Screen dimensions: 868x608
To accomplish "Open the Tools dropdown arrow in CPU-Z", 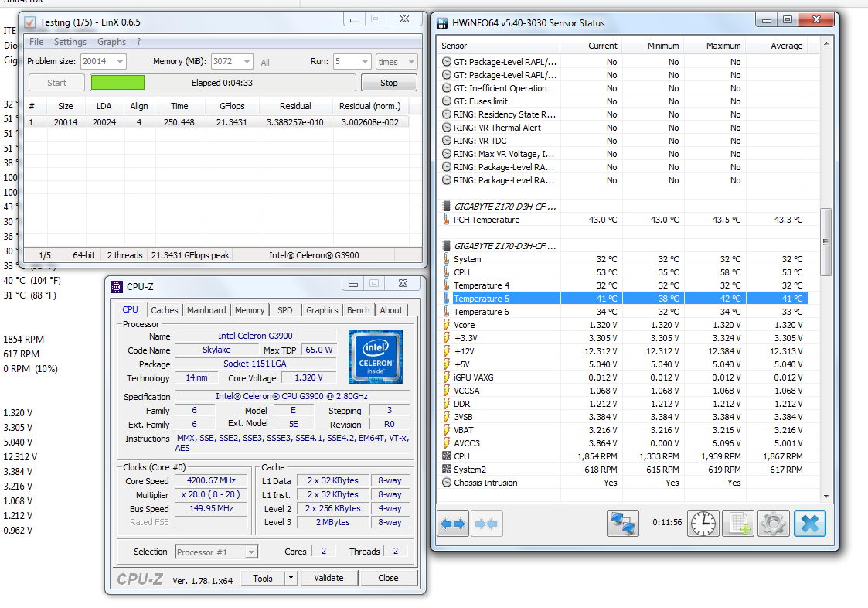I will (291, 578).
